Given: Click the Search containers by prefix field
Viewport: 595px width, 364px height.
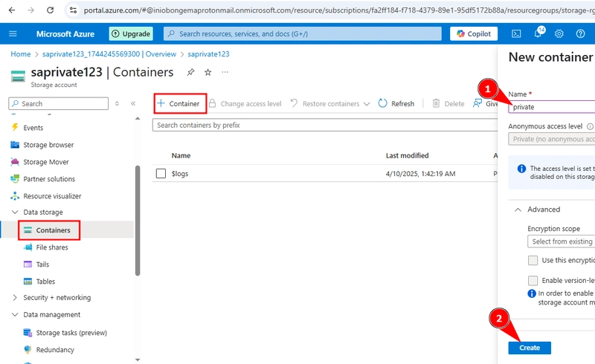Looking at the screenshot, I should (325, 125).
